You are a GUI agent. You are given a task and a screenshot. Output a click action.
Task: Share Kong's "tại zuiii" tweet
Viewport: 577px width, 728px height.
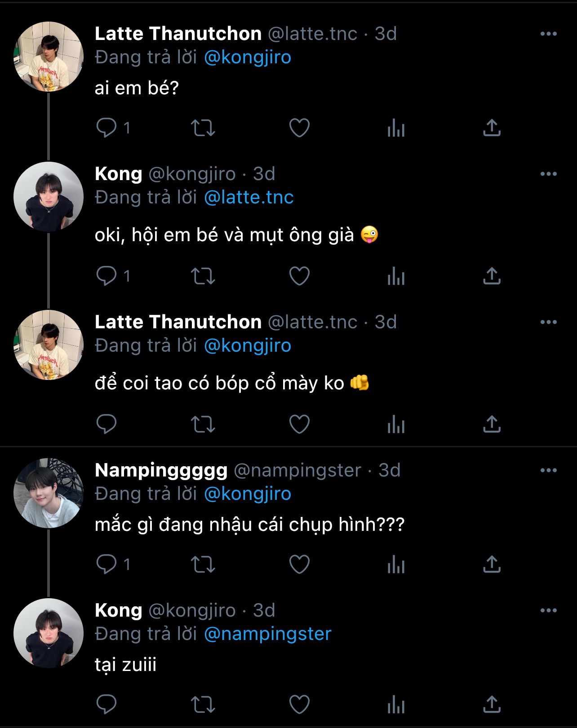[492, 704]
